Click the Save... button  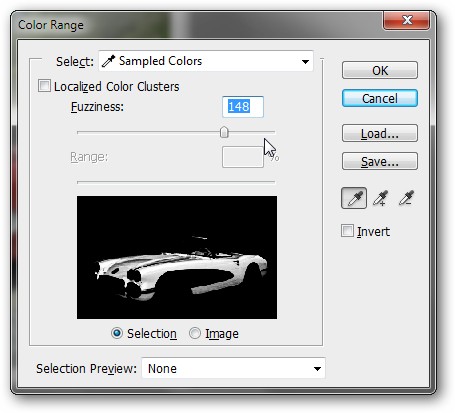(x=380, y=161)
